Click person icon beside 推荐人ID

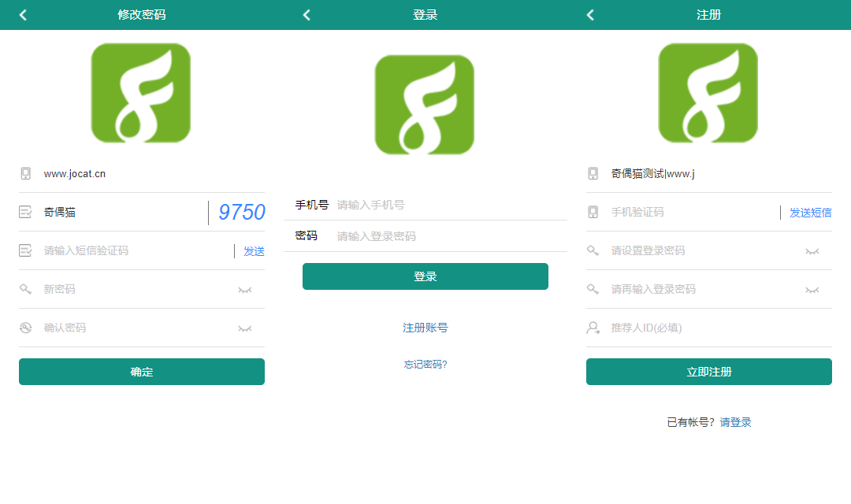593,328
